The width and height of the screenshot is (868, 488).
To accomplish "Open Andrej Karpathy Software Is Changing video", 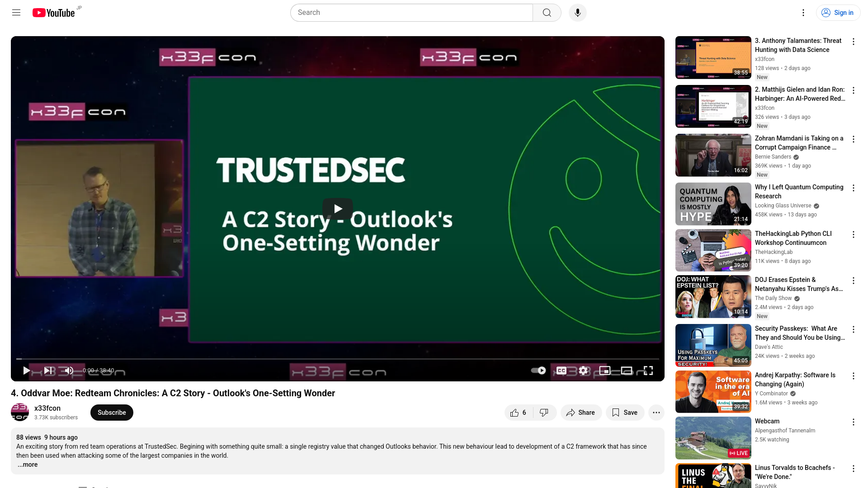I will pos(795,380).
